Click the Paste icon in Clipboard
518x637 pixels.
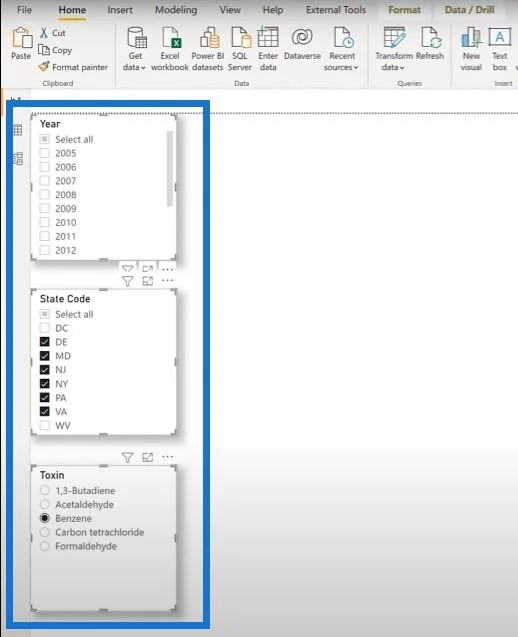pyautogui.click(x=22, y=38)
